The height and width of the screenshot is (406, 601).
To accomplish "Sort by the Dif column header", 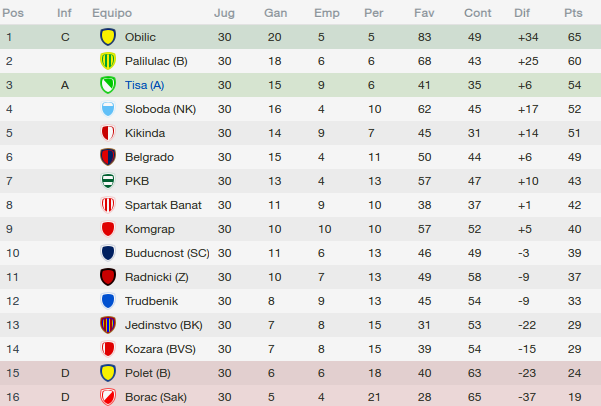I will point(522,13).
